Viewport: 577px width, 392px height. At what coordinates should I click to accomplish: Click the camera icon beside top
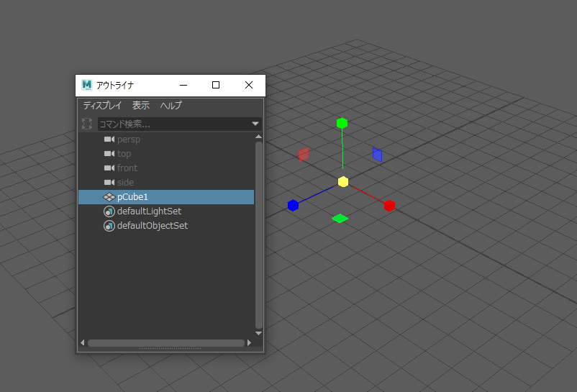[x=109, y=154]
